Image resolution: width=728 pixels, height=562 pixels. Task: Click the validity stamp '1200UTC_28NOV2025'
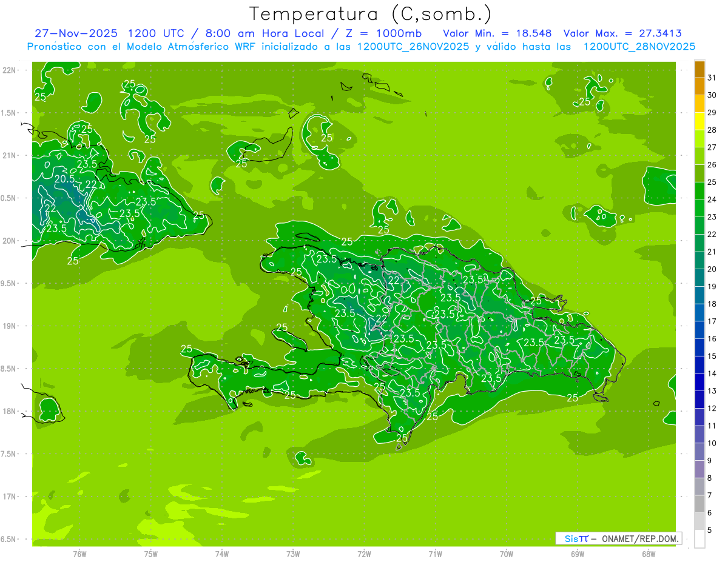[x=639, y=46]
